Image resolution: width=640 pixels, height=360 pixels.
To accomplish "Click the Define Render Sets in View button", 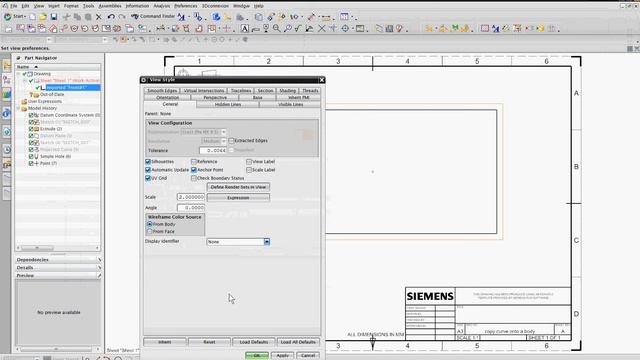I will pos(238,187).
